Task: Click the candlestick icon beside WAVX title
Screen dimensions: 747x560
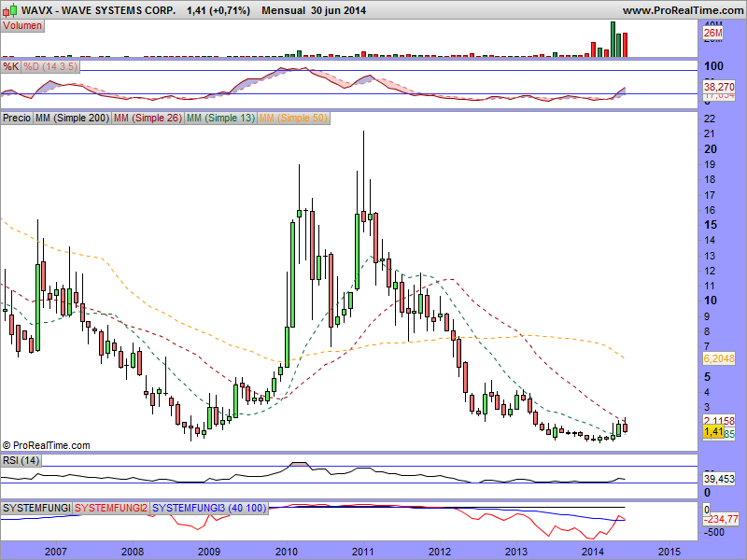Action: pyautogui.click(x=10, y=9)
